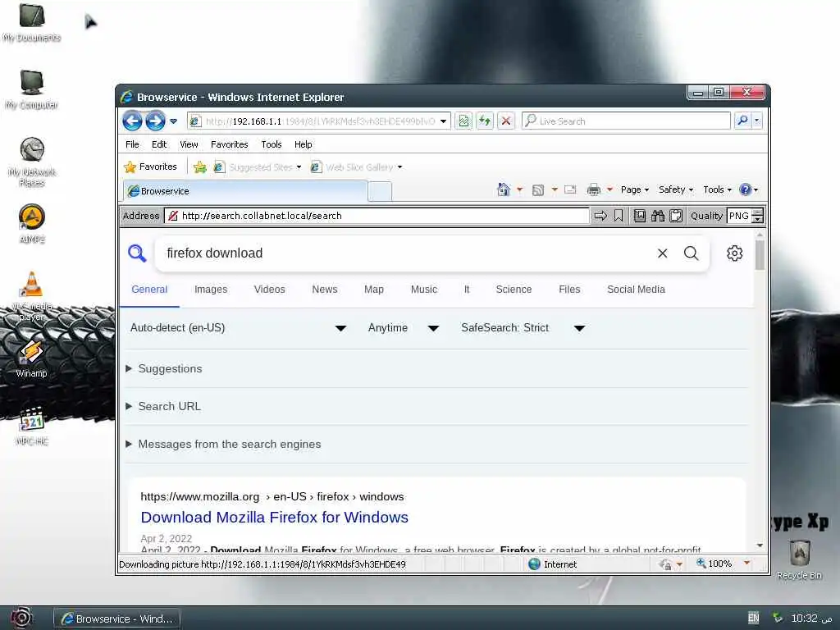
Task: Open the Safety command menu
Action: point(676,189)
